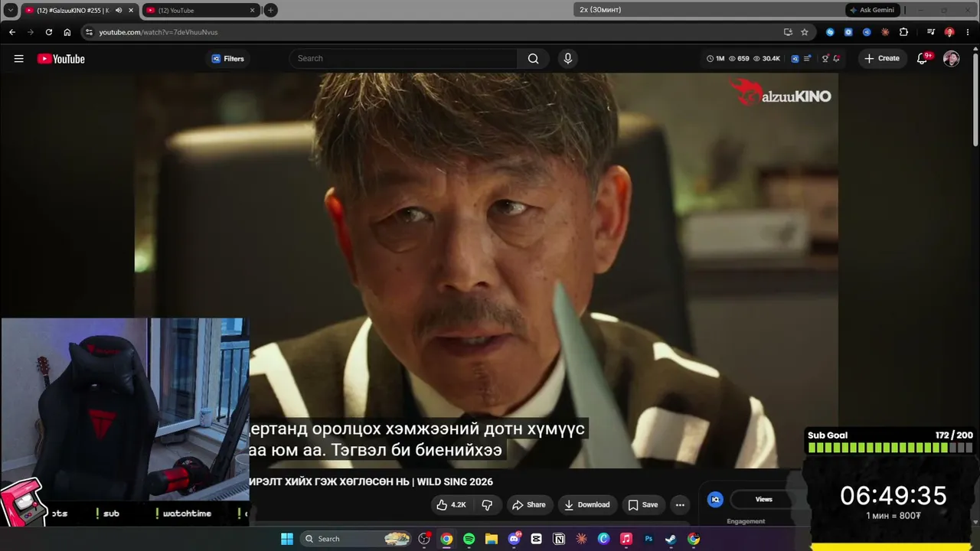Screen dimensions: 980x551
Task: Mute the GalzuuKINO tab audio
Action: tap(119, 10)
